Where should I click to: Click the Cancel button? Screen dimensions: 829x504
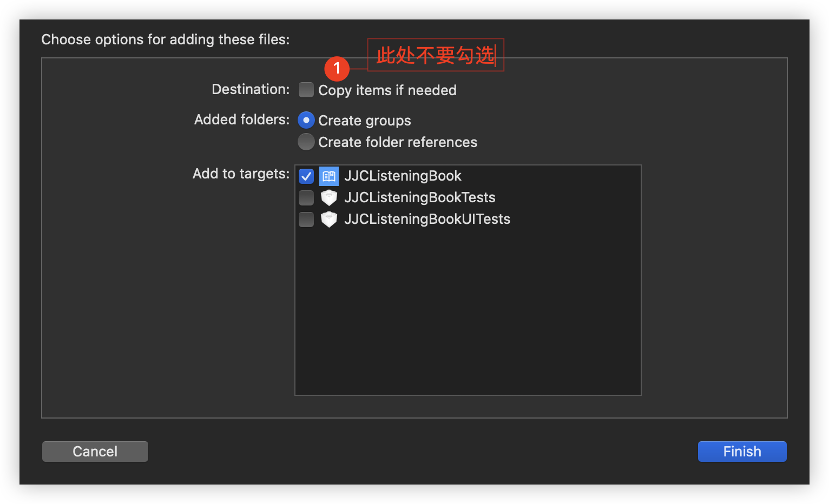95,452
